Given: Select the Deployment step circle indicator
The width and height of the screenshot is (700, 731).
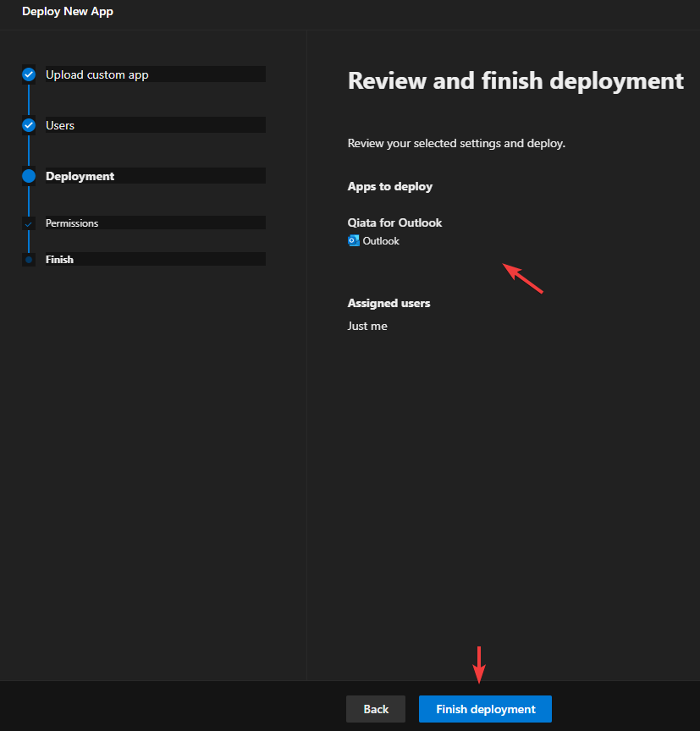Looking at the screenshot, I should (29, 176).
